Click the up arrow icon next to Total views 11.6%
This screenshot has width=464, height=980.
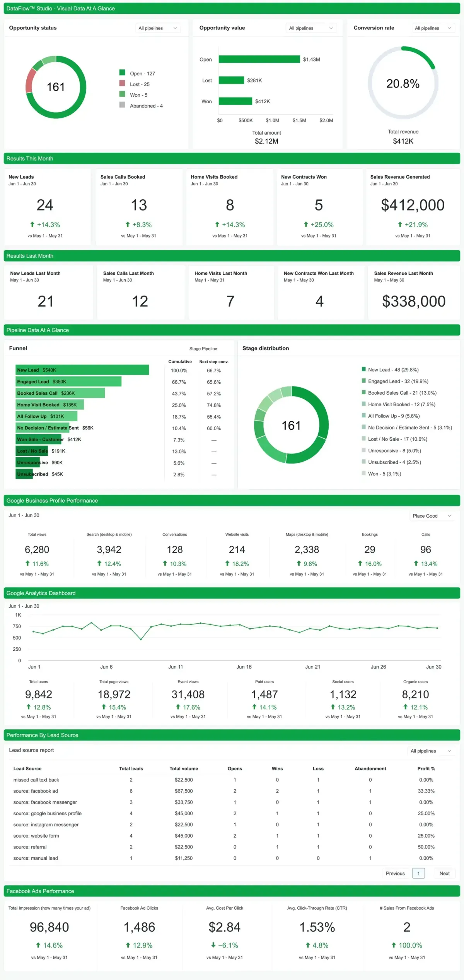point(27,563)
